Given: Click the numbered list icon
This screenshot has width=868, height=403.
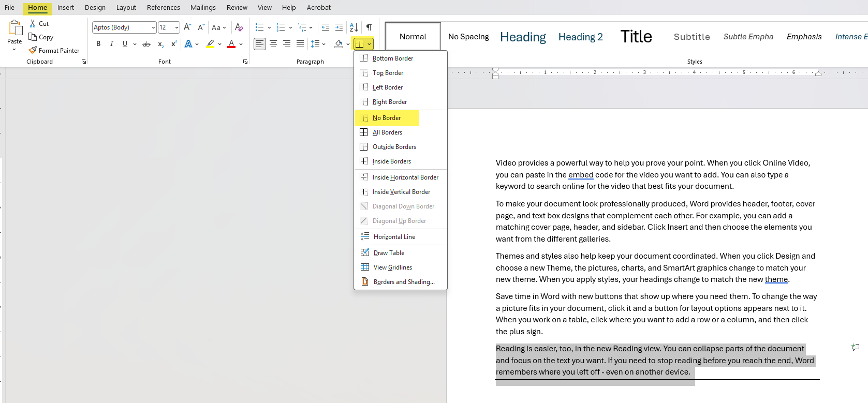Looking at the screenshot, I should (281, 27).
